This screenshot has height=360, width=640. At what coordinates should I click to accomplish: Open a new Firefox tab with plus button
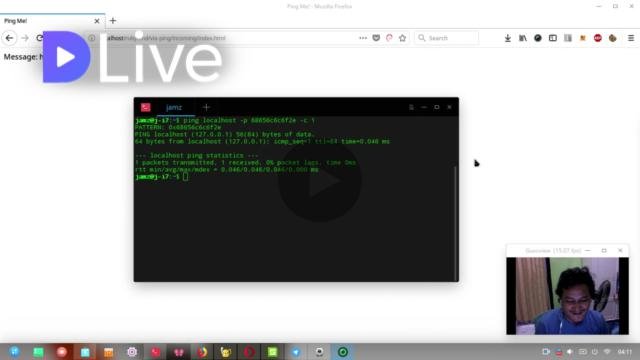pos(113,20)
